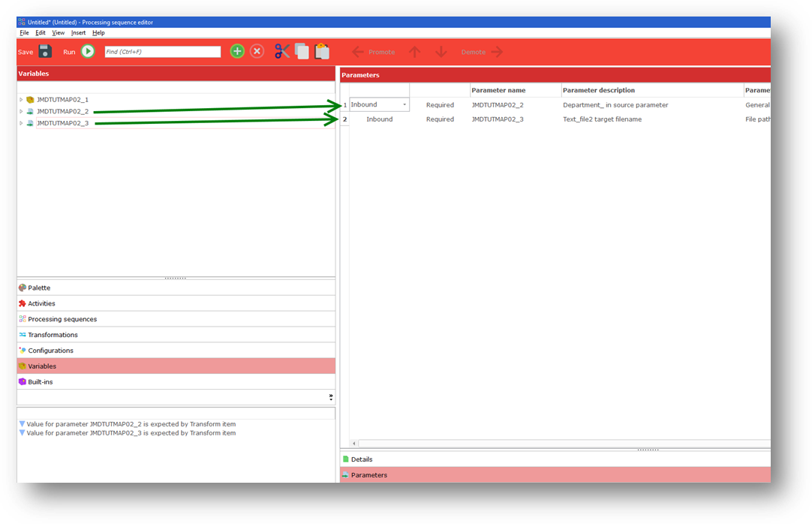Click JMDTUTMAP02_2 parameter name cell

516,104
